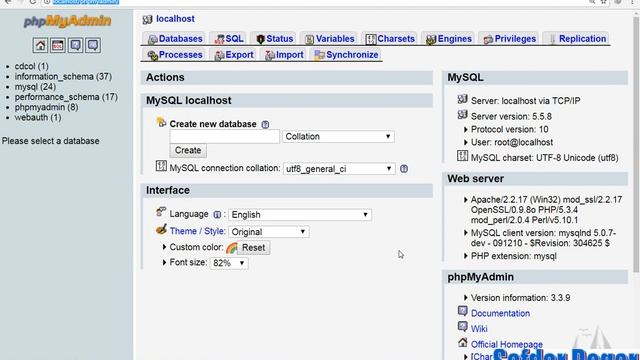Click the fourth sidebar icon, SQL documentation
This screenshot has height=360, width=640.
coord(93,45)
